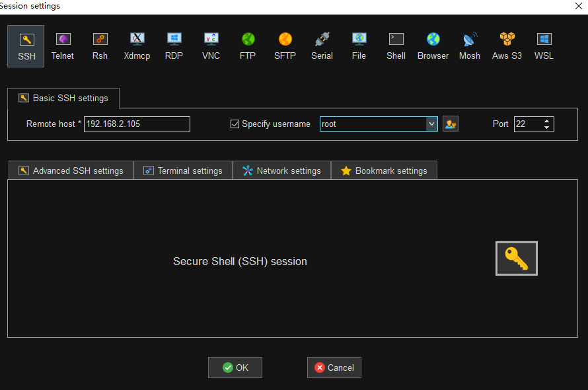Screen dimensions: 588x390
Task: Open the SFTP session type
Action: point(285,46)
